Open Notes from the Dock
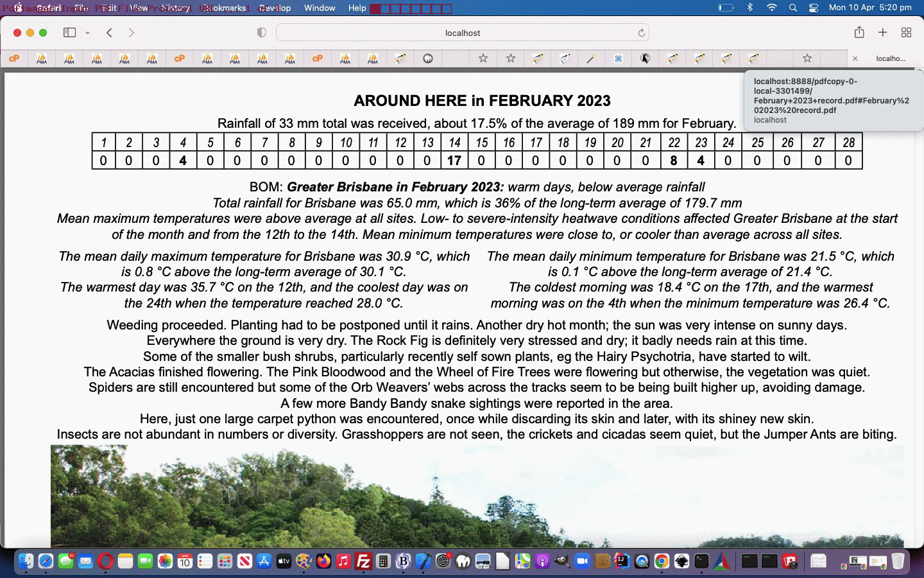Image resolution: width=924 pixels, height=578 pixels. click(125, 561)
